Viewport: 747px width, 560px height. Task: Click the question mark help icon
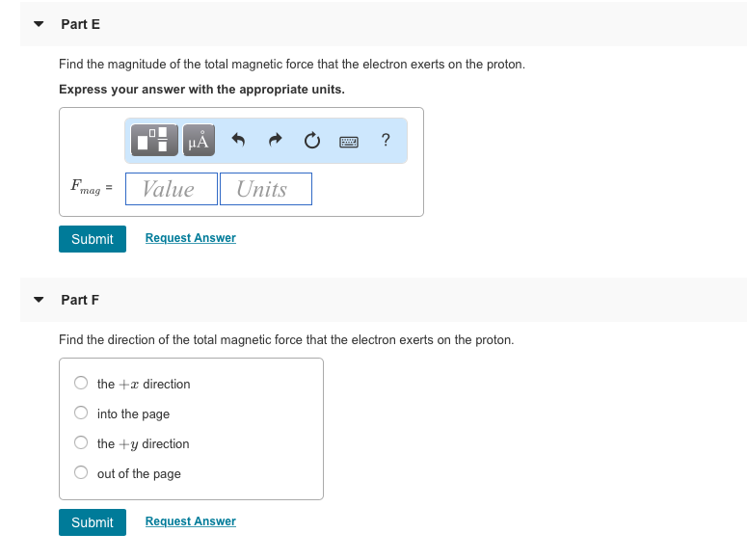coord(386,141)
